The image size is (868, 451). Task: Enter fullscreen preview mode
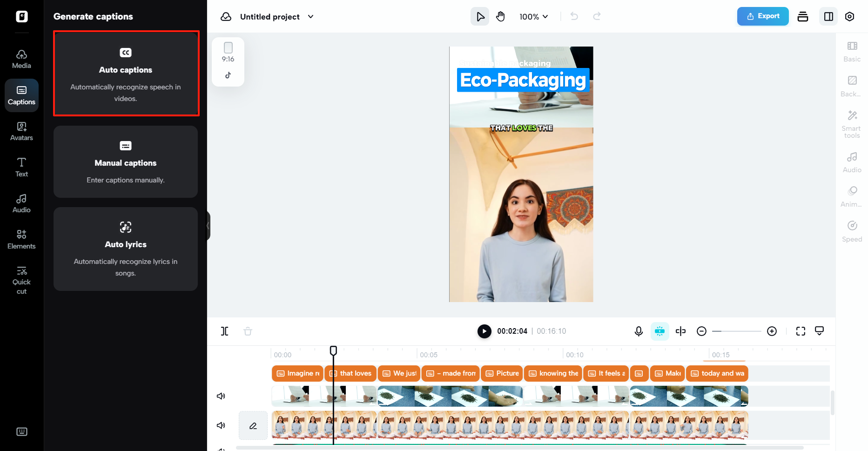[x=801, y=331]
